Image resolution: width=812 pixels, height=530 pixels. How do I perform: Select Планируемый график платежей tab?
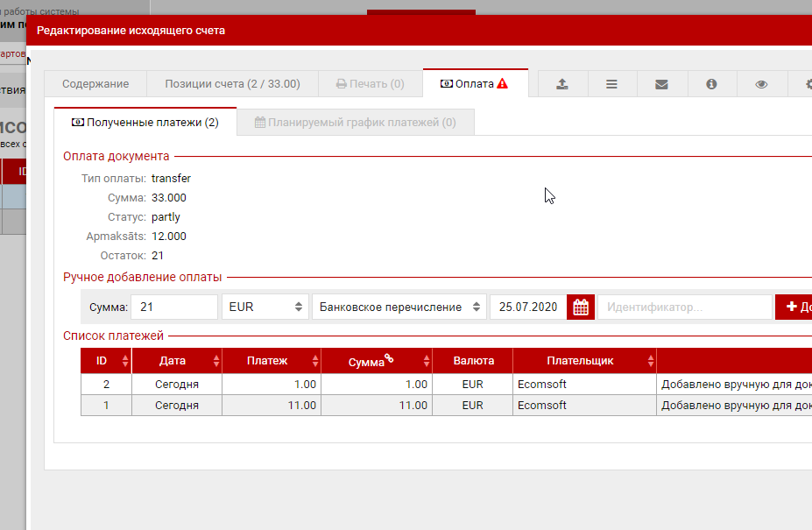click(x=356, y=123)
